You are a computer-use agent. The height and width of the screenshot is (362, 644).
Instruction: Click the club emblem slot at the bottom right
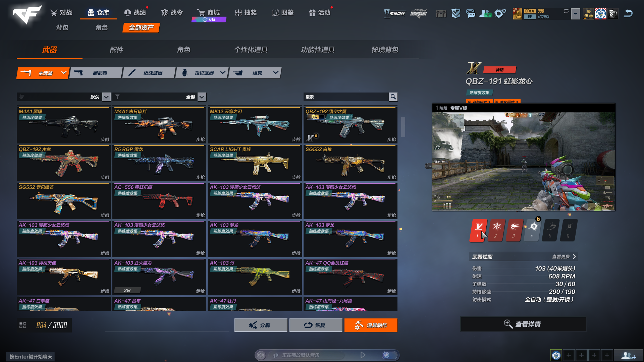[x=556, y=355]
